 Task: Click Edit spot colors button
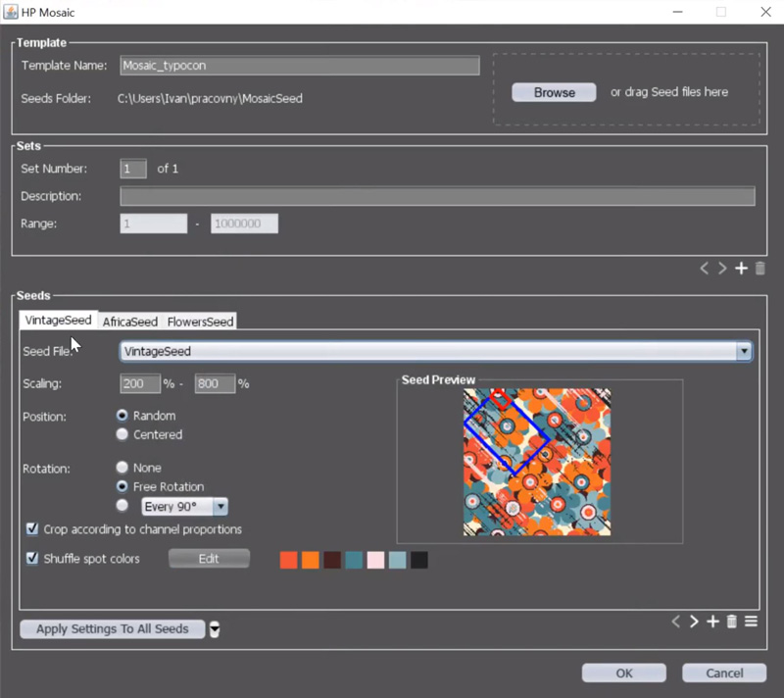click(209, 559)
